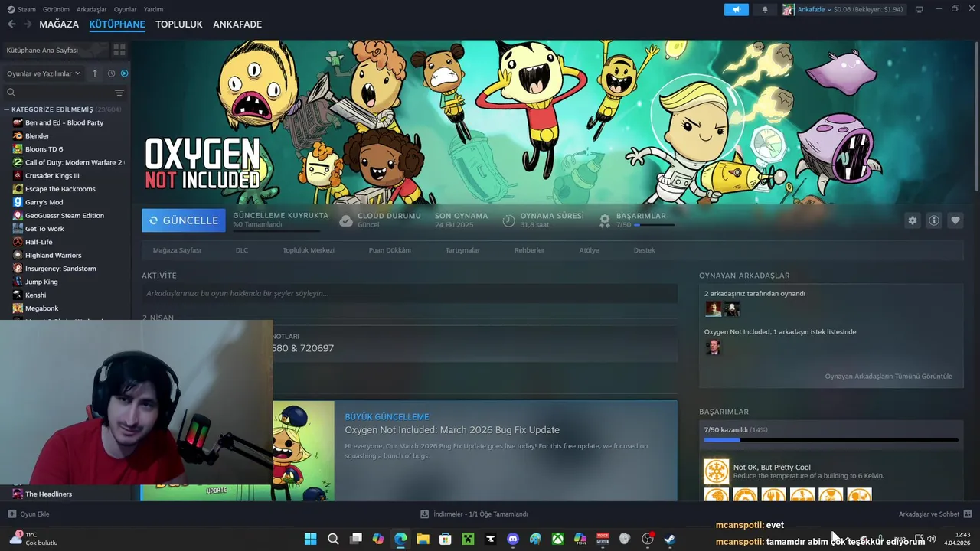Select Crusader Kings III
Viewport: 980px width, 551px height.
(x=52, y=175)
